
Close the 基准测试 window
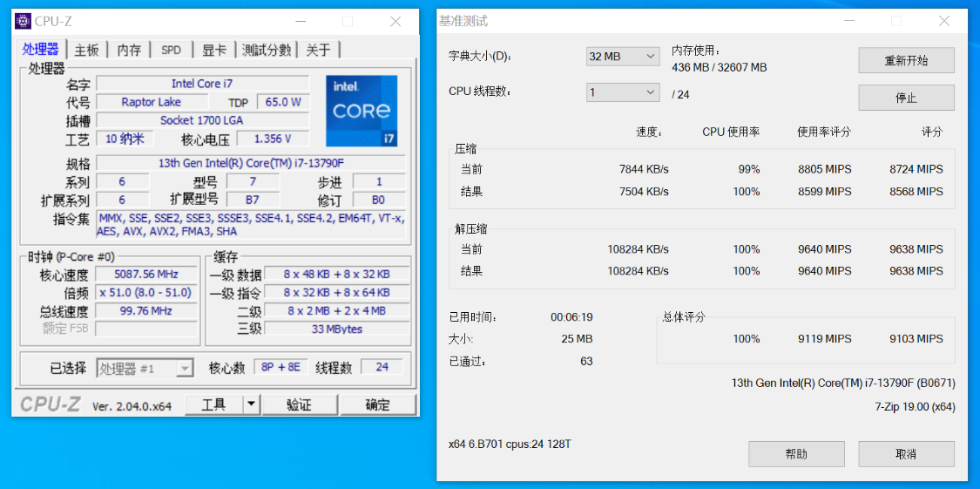pyautogui.click(x=944, y=21)
